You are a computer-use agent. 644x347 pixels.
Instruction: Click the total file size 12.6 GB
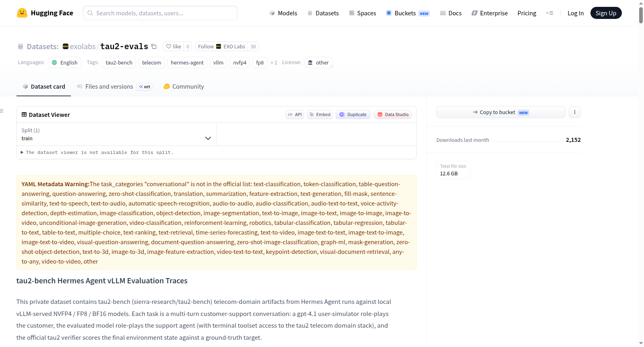pyautogui.click(x=449, y=174)
